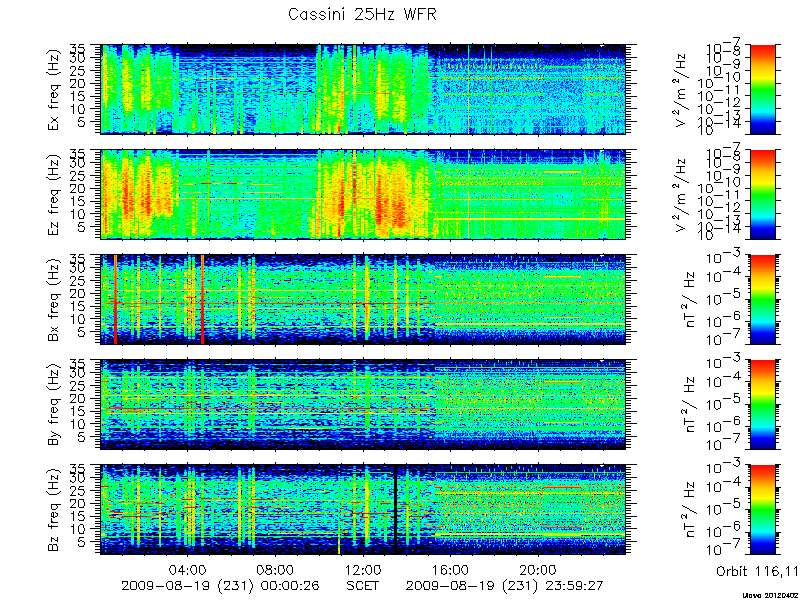
Task: Click the 20:00 time axis label
Action: pos(538,568)
